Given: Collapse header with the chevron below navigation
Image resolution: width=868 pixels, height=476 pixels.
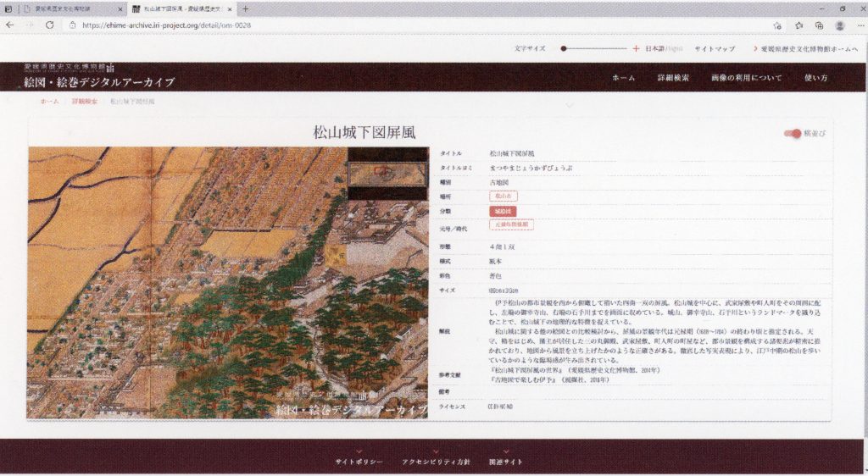Looking at the screenshot, I should [569, 104].
